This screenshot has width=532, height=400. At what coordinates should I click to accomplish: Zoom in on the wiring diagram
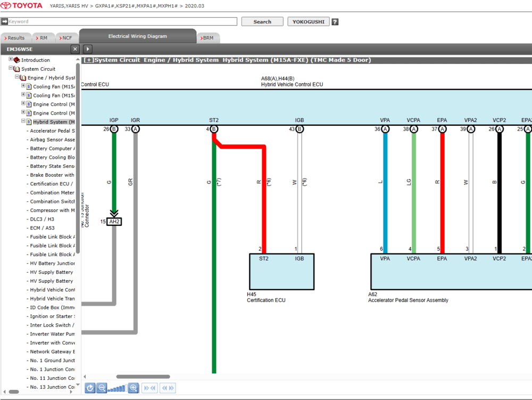134,388
